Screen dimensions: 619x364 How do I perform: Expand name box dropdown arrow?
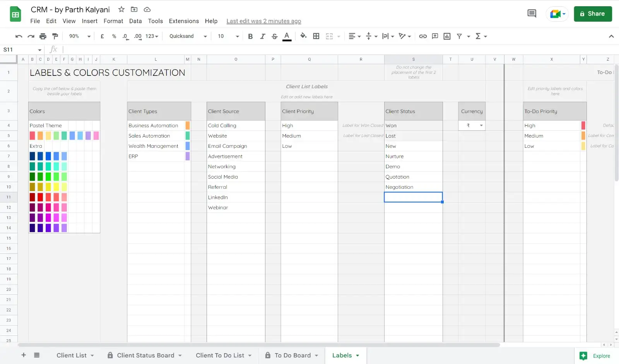pos(39,50)
